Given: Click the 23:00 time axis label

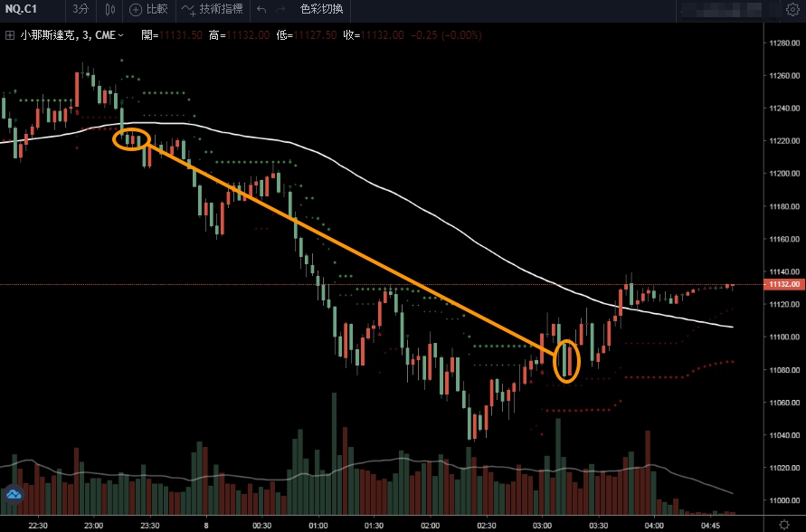Looking at the screenshot, I should 93,526.
